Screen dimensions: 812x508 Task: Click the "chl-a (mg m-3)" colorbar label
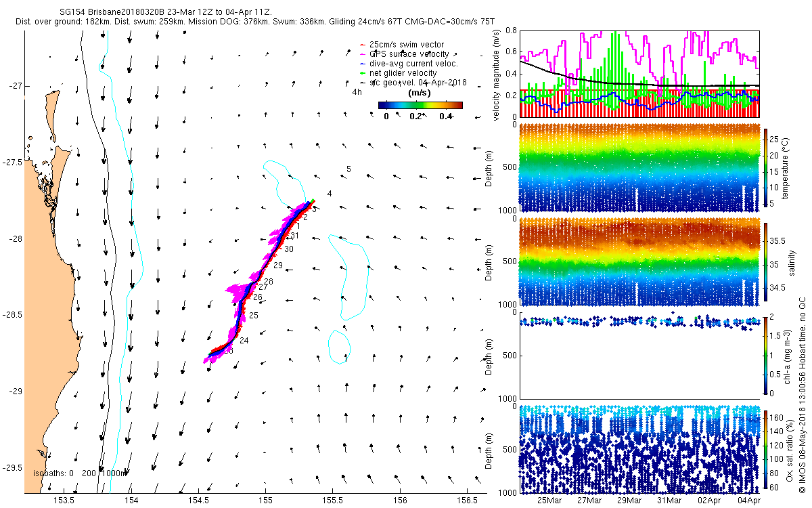coord(787,356)
